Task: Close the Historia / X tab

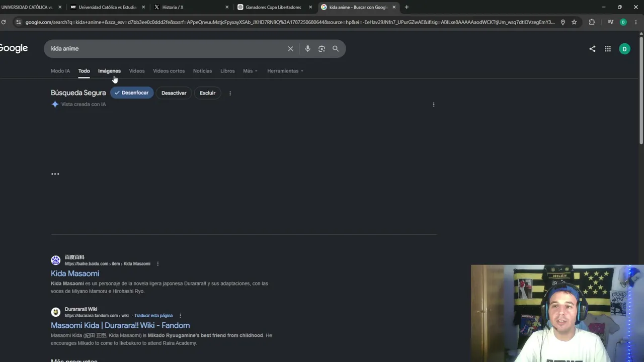Action: pyautogui.click(x=227, y=7)
